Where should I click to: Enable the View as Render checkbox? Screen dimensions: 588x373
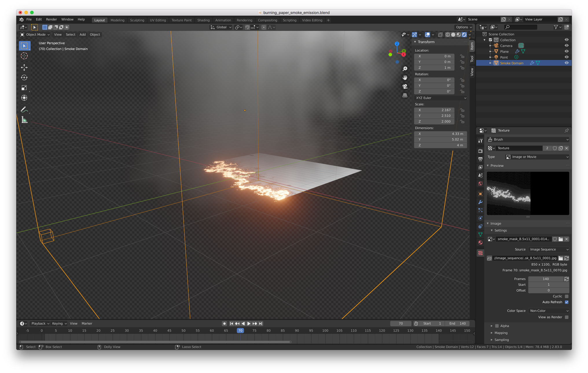[567, 317]
